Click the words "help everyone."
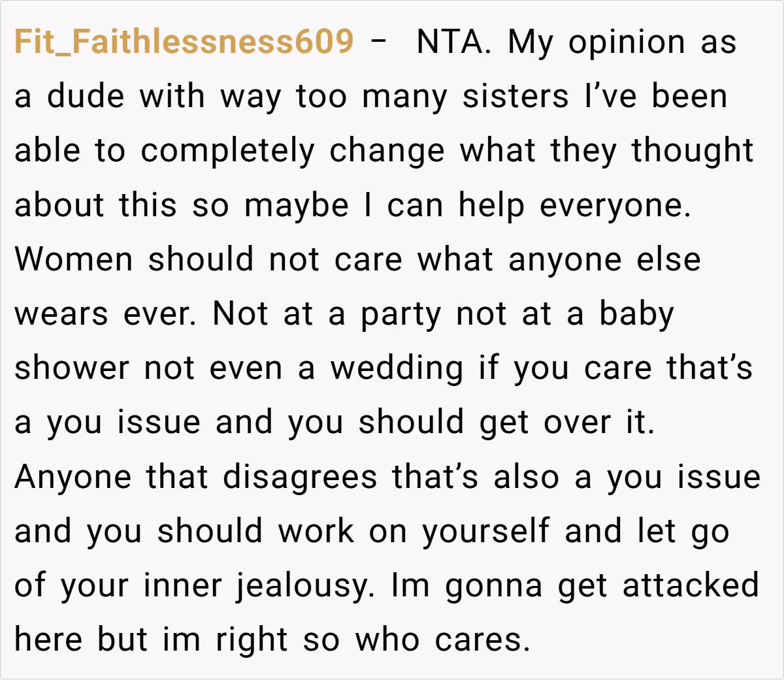The width and height of the screenshot is (784, 680). tap(574, 205)
